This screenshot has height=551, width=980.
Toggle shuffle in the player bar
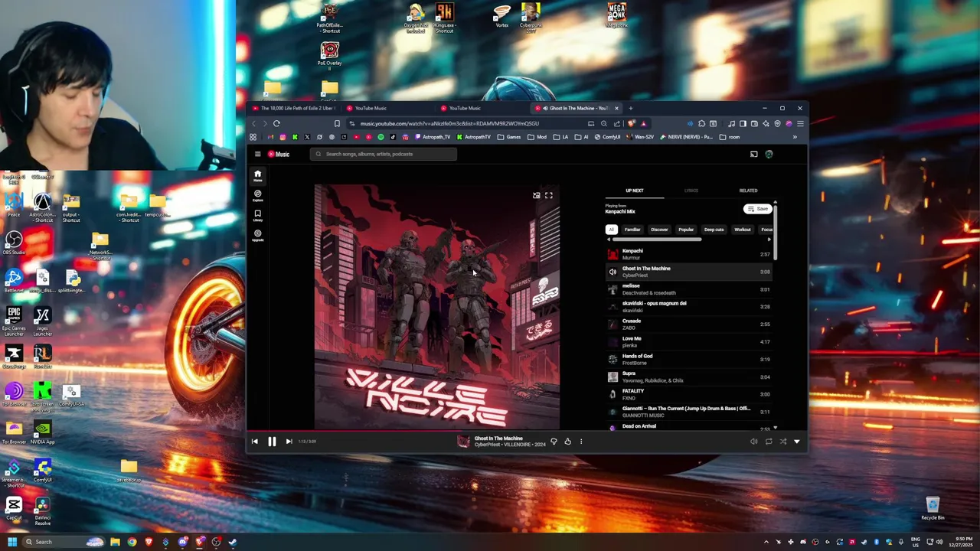782,441
